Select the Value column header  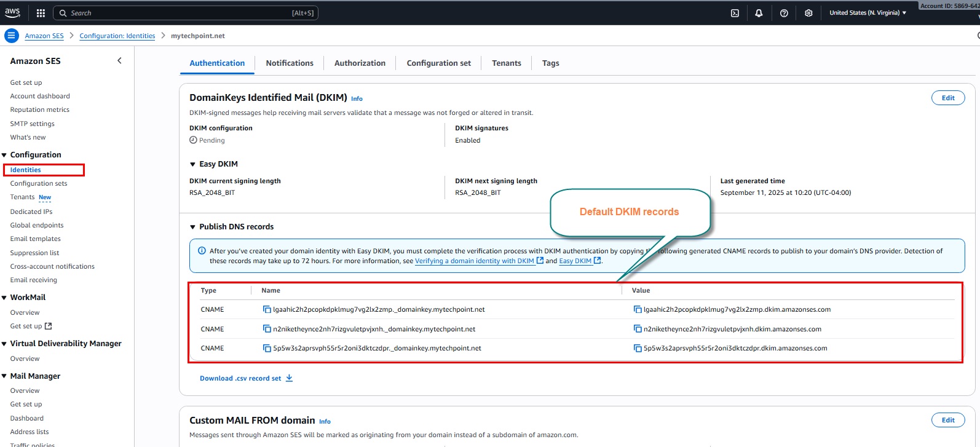coord(641,290)
